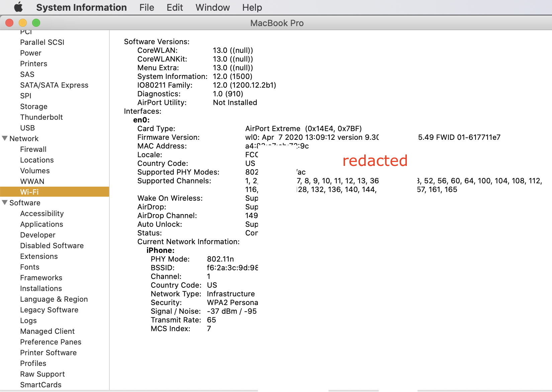Click the MAC Address label
The image size is (552, 392).
click(x=162, y=146)
